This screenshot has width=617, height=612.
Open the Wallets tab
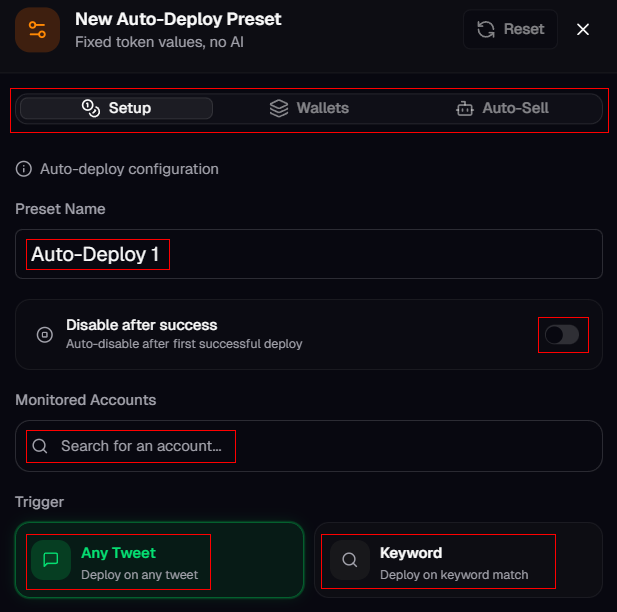coord(310,108)
